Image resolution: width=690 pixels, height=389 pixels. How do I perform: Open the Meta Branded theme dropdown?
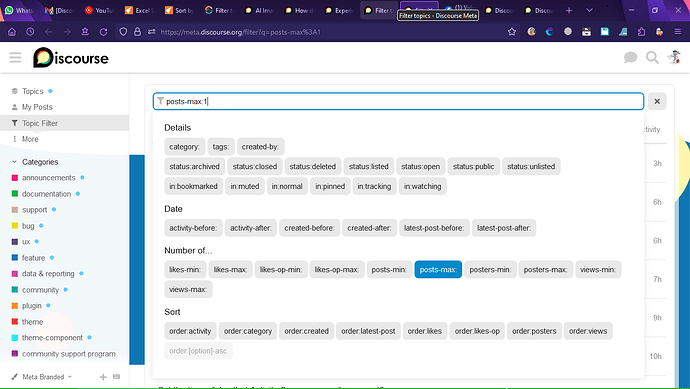[x=42, y=377]
